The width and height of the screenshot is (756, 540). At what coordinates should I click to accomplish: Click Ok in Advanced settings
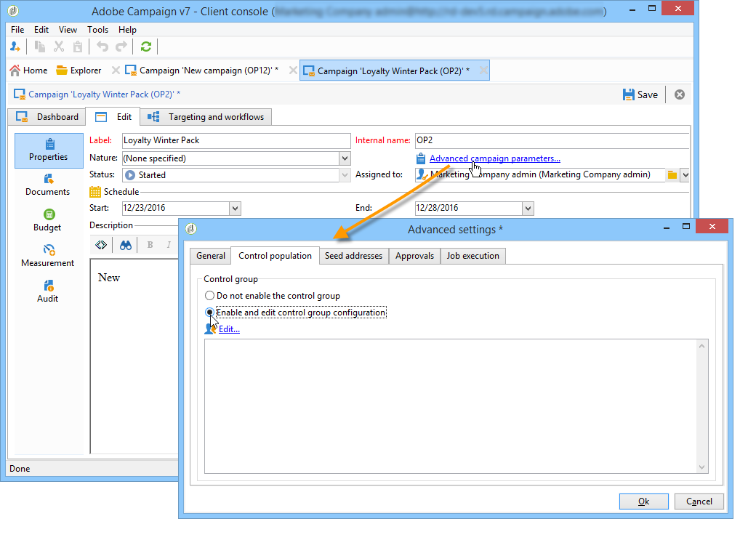pos(643,501)
